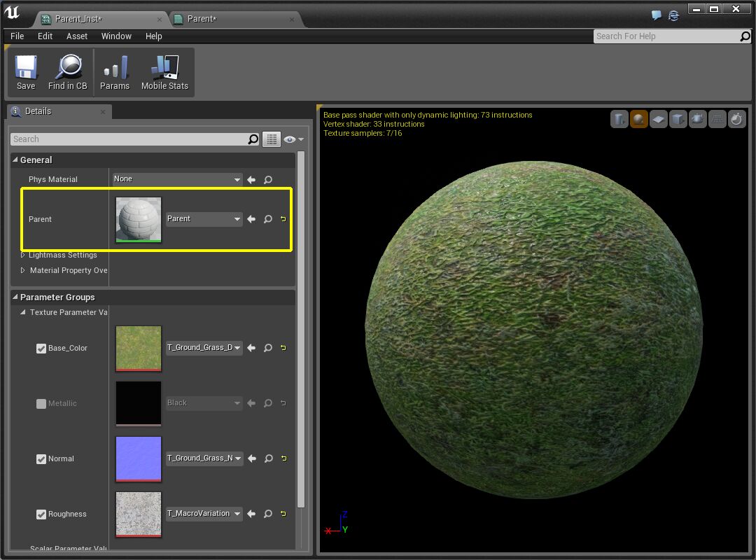Expand the Lightmass Settings section
This screenshot has width=756, height=560.
click(22, 255)
